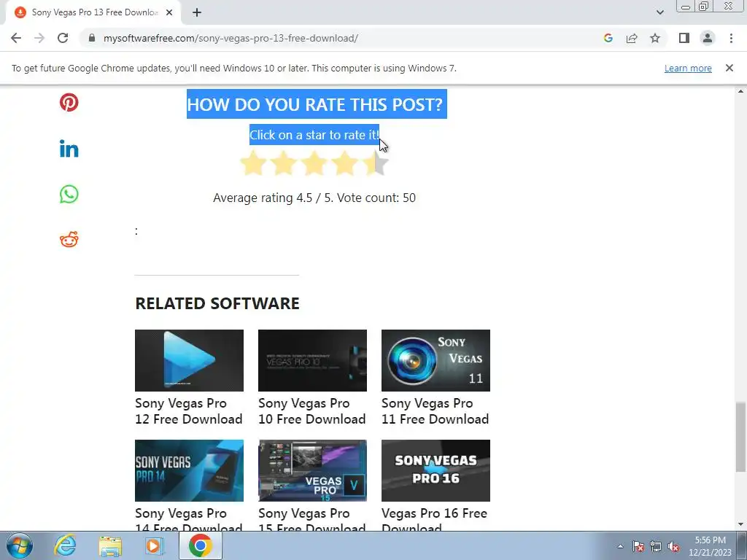Follow the Sony Vegas Pro 10 Free Download link
Screen dimensions: 747x560
click(x=312, y=411)
